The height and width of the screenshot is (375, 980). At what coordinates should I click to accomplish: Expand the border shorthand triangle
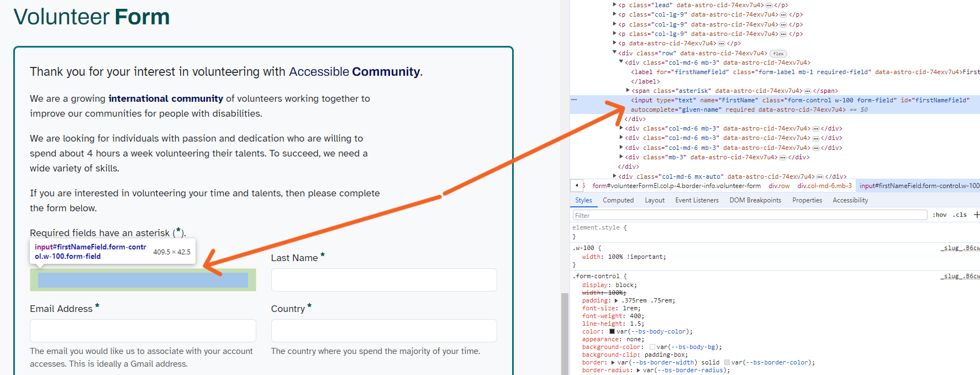[613, 362]
